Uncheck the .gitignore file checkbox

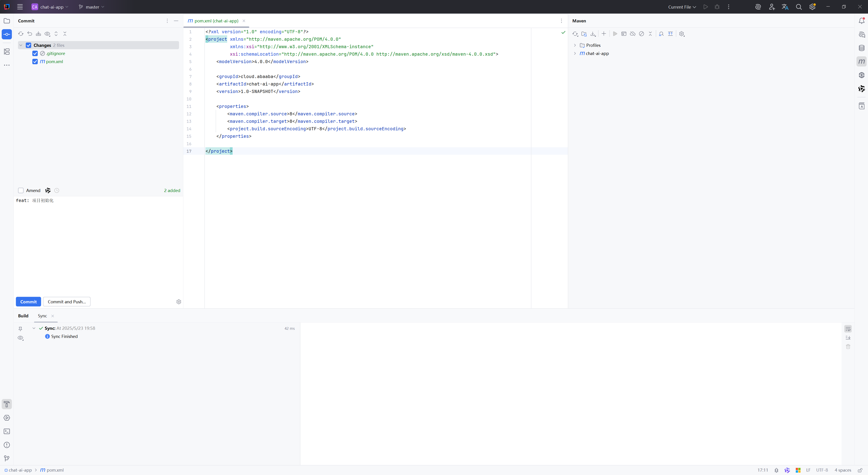coord(35,53)
